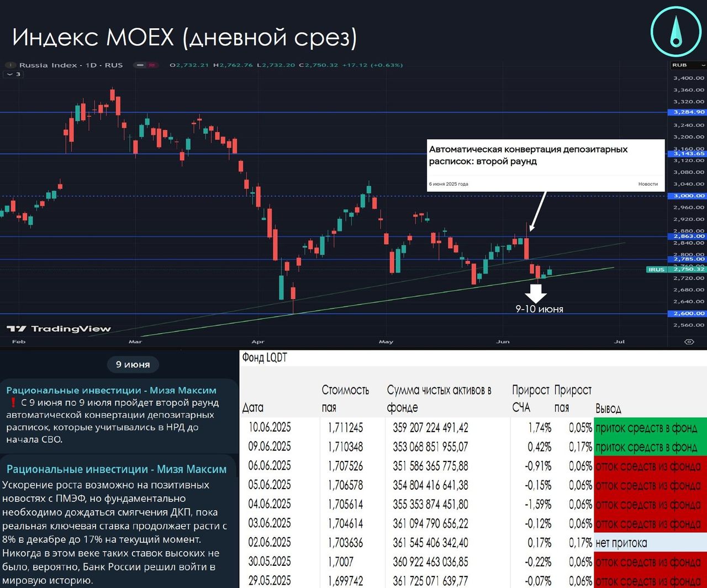This screenshot has width=707, height=588.
Task: Select the unit price cell 1,7007
Action: (340, 562)
